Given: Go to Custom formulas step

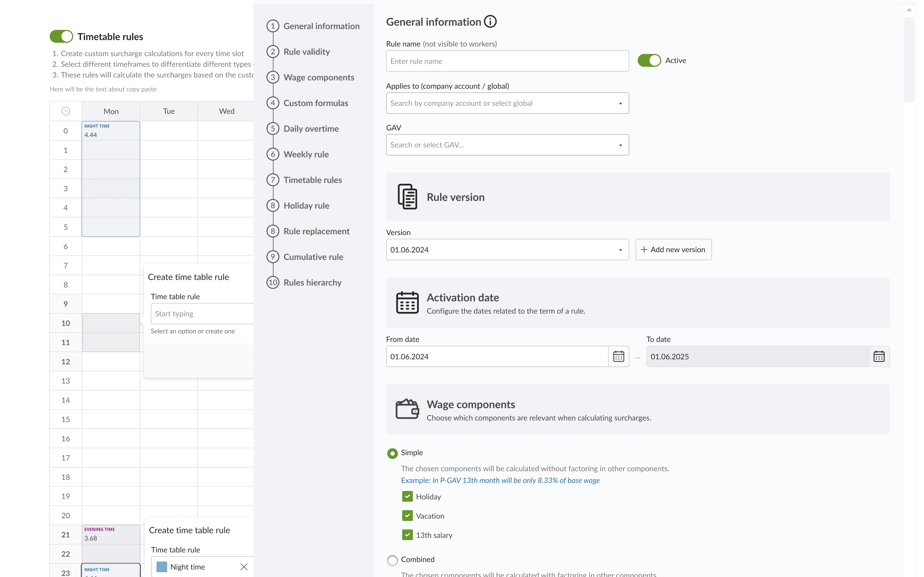Looking at the screenshot, I should tap(316, 103).
